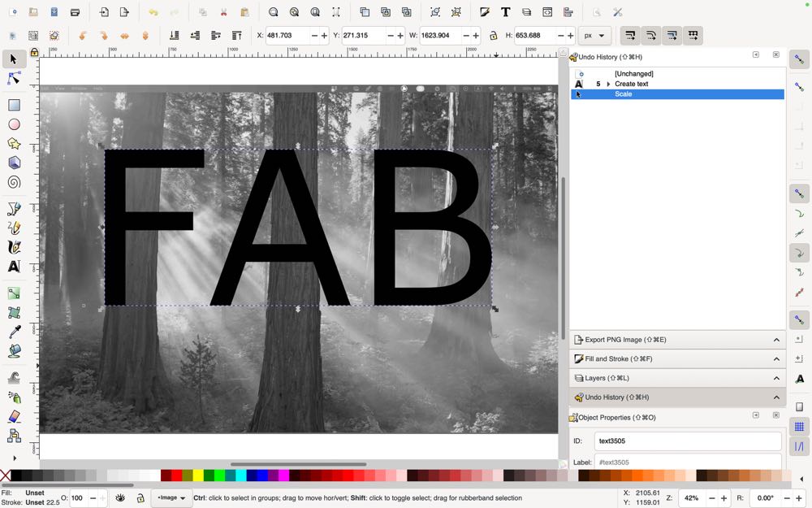Image resolution: width=812 pixels, height=508 pixels.
Task: Toggle current layer lock in status bar
Action: point(140,497)
